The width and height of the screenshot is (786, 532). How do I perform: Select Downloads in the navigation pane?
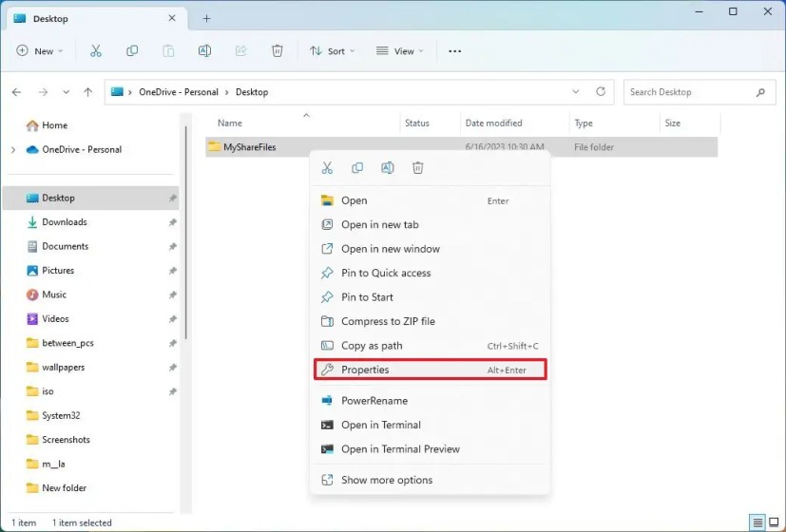[64, 222]
